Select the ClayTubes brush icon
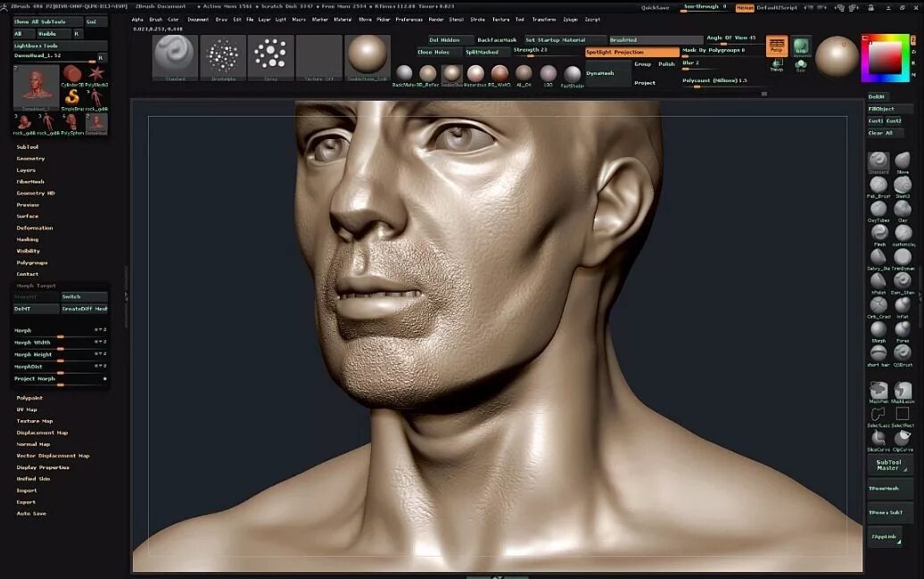Viewport: 924px width, 579px height. coord(879,209)
